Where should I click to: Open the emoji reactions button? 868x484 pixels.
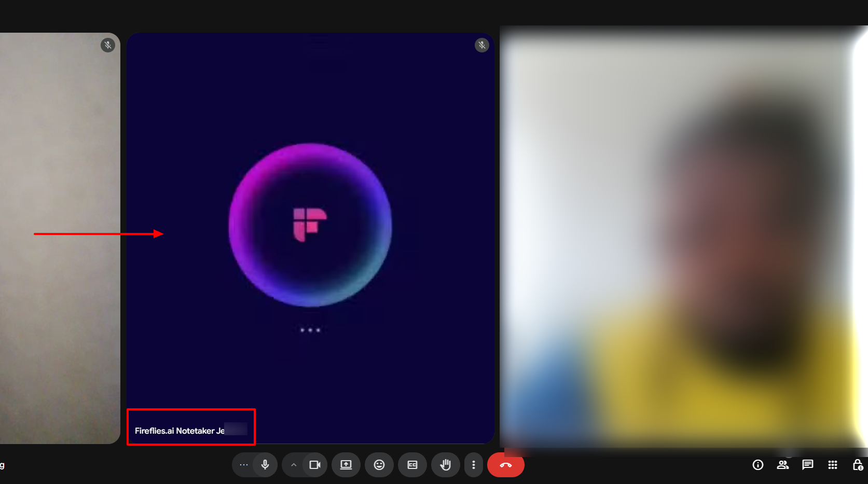point(379,465)
